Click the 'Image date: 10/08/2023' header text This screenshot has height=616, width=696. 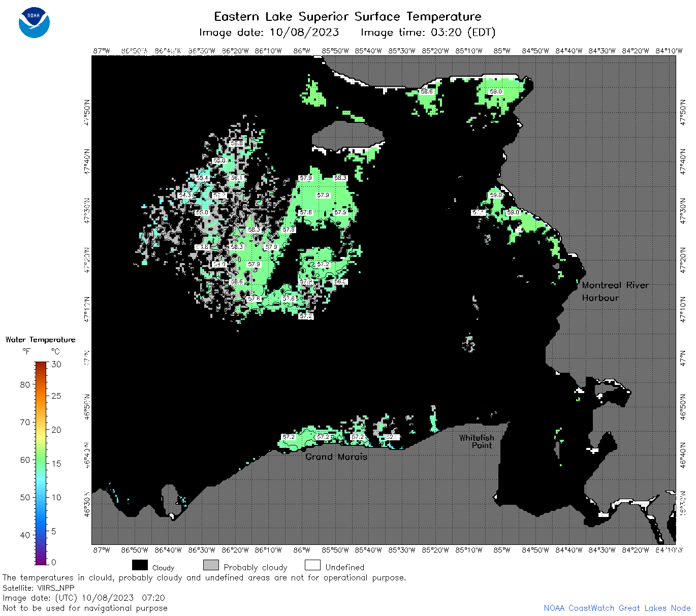pos(269,33)
